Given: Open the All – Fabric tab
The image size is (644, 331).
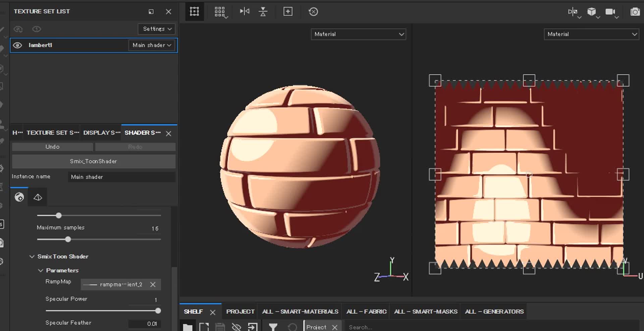Looking at the screenshot, I should coord(366,312).
